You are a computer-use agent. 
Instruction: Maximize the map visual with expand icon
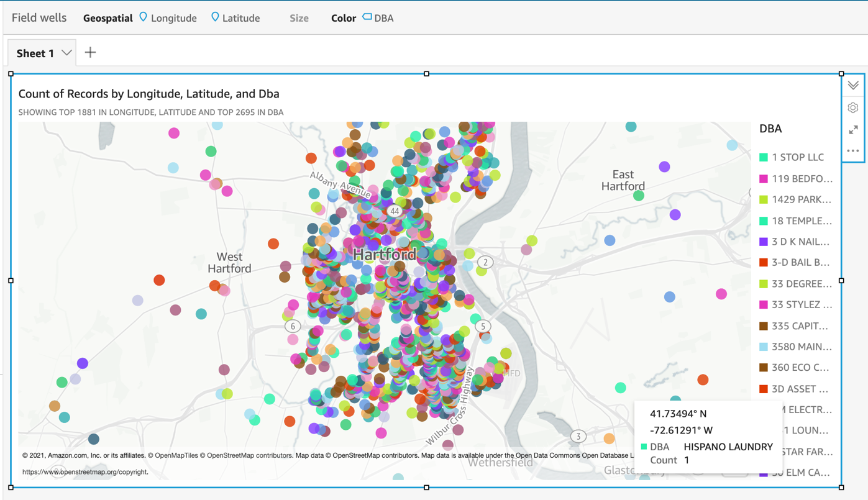tap(853, 130)
